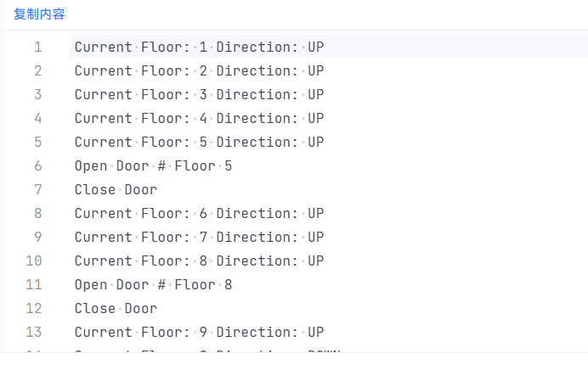Click the 'Current Floor: 7 Direction: UP' line

[x=199, y=238]
